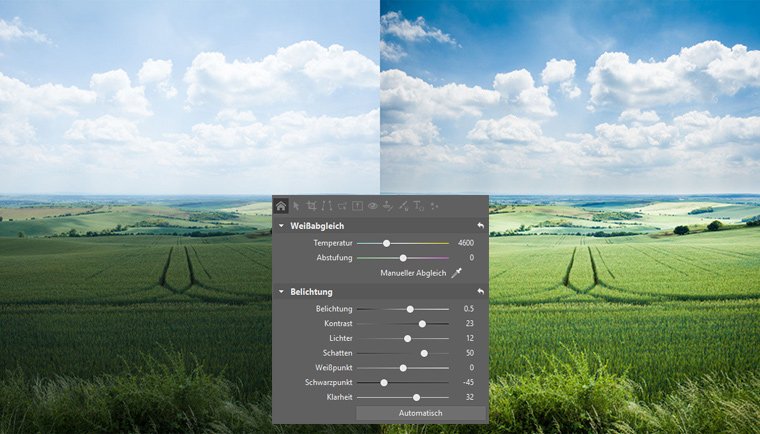Click the Abstufung value 0
This screenshot has width=760, height=434.
point(472,257)
